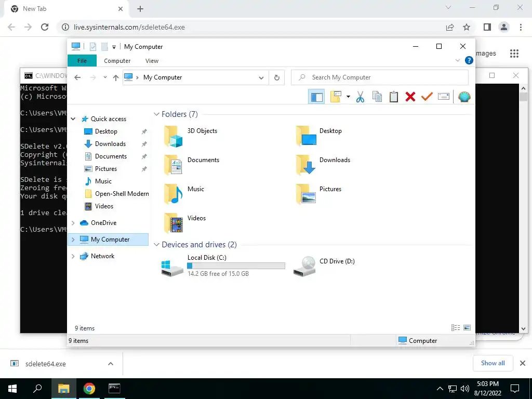Click the Paste clipboard icon
This screenshot has width=532, height=399.
click(x=394, y=97)
